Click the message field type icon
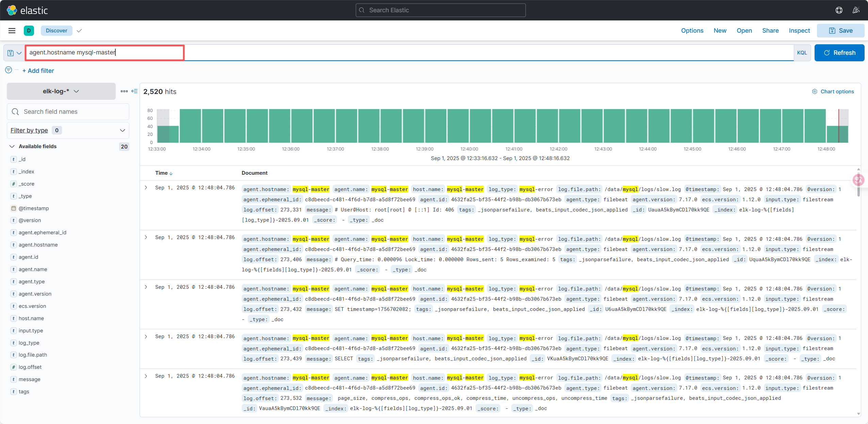The image size is (868, 424). [14, 379]
